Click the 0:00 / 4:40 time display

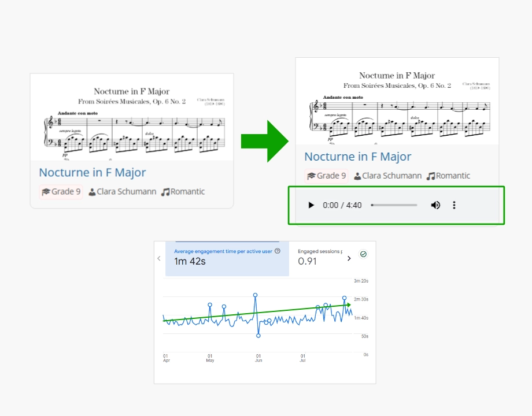click(342, 205)
